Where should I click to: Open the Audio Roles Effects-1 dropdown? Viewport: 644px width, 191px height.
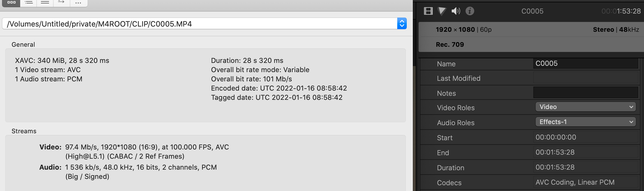(585, 122)
